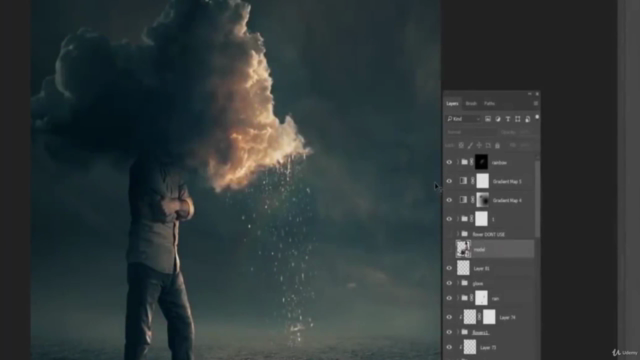Lock image pixels brush icon
Viewport: 640px width, 360px height.
tap(470, 145)
